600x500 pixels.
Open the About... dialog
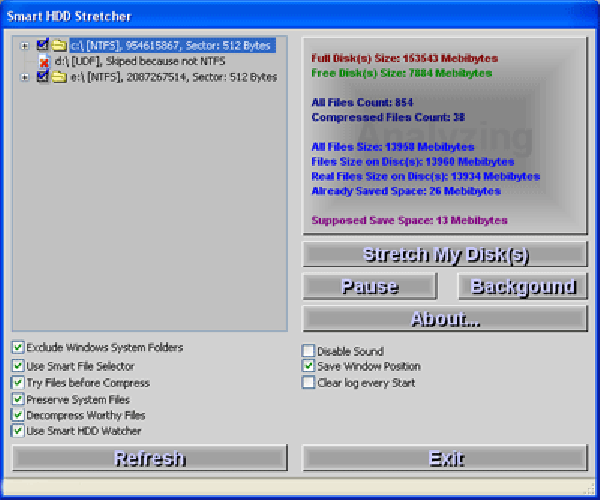pyautogui.click(x=445, y=318)
